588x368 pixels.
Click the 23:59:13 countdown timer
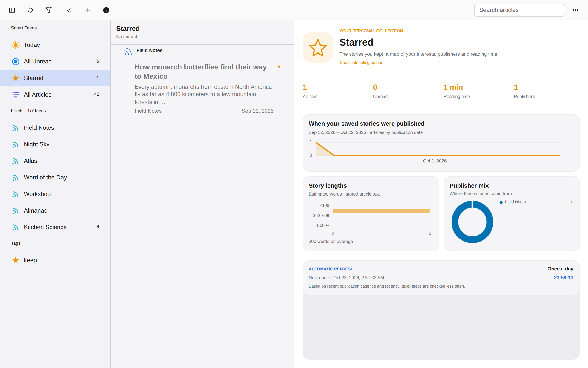point(563,277)
